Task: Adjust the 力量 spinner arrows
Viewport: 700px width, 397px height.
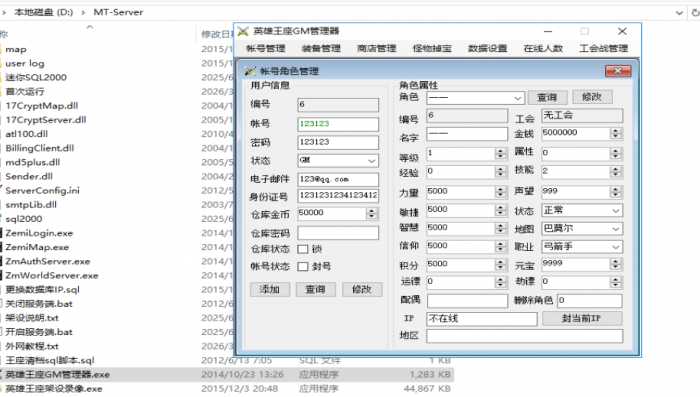Action: click(x=500, y=192)
